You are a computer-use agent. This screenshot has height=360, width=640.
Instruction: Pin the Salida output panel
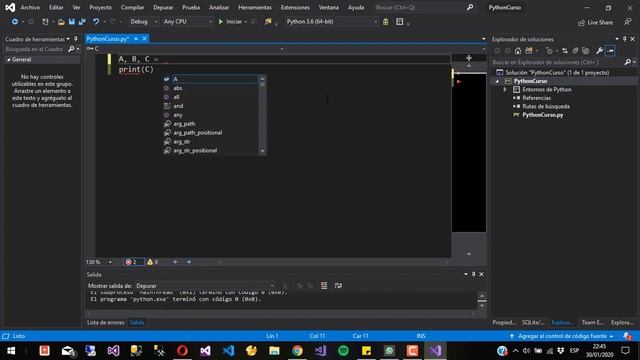(473, 274)
